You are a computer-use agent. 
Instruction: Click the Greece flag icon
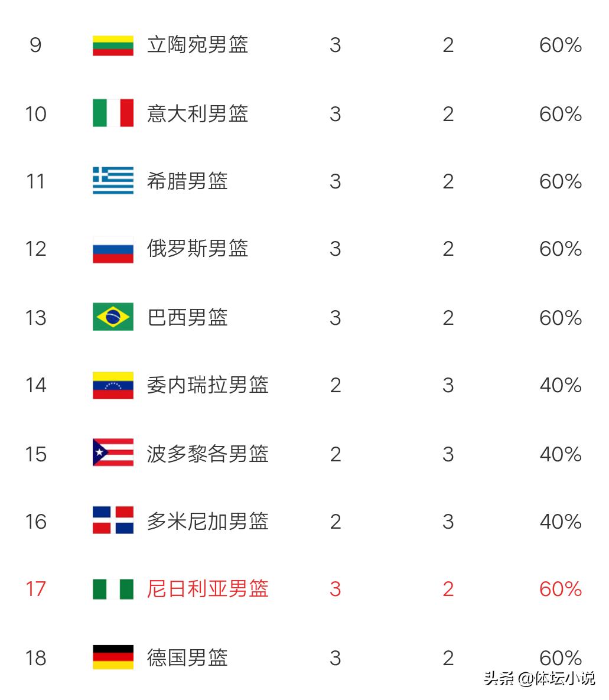113,180
